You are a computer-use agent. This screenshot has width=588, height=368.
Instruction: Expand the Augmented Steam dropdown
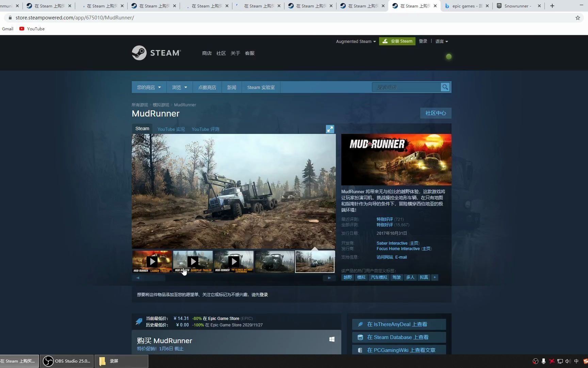355,41
